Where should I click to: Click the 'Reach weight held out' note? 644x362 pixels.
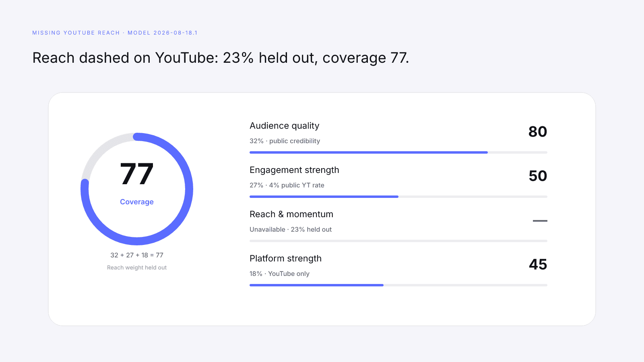pos(137,267)
